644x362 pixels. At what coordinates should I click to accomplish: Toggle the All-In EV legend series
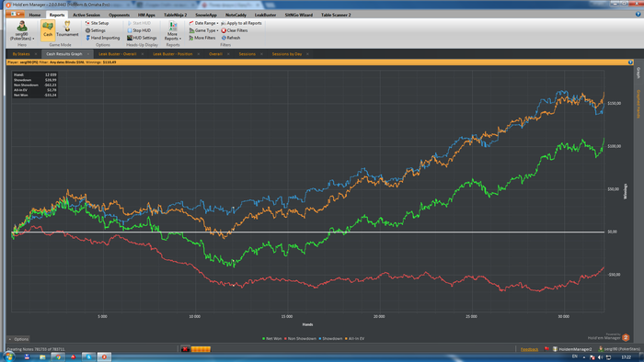pyautogui.click(x=354, y=339)
